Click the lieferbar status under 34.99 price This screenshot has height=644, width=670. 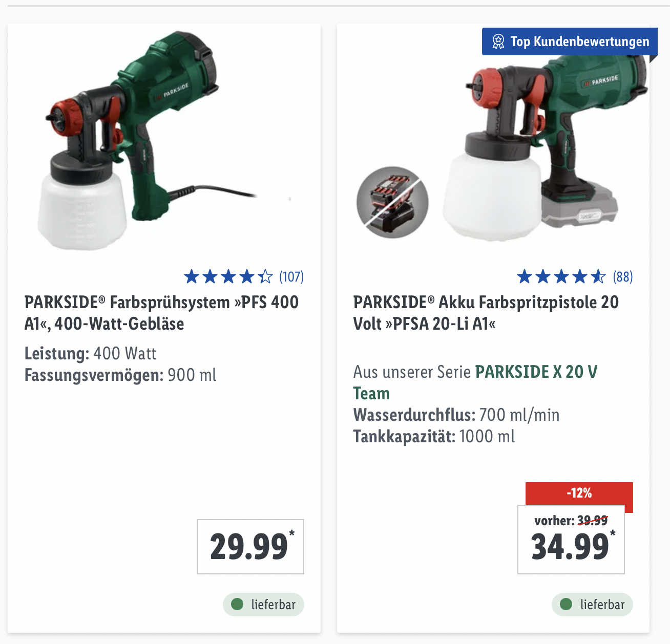point(592,605)
